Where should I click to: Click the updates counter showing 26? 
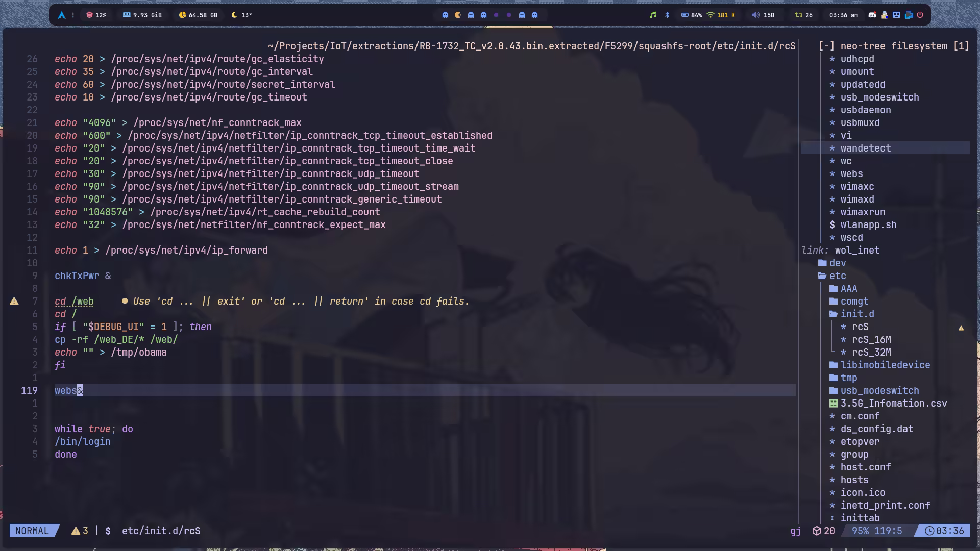click(803, 15)
